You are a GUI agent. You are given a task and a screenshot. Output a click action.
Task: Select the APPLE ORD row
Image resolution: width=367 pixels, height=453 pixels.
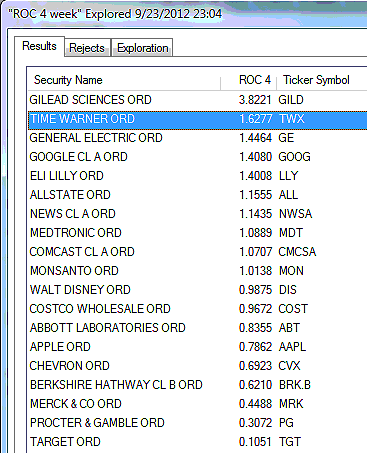point(198,347)
